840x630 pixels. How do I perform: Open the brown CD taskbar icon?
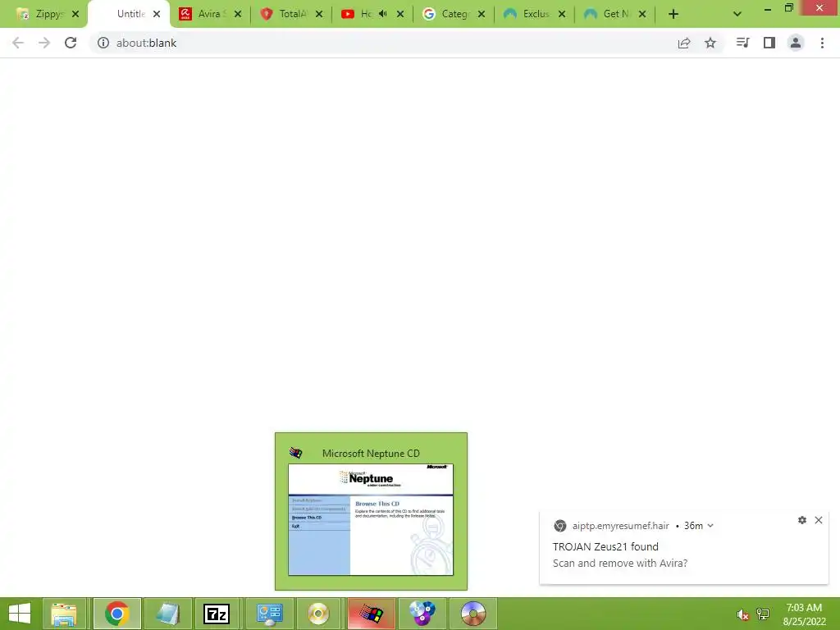pos(473,614)
